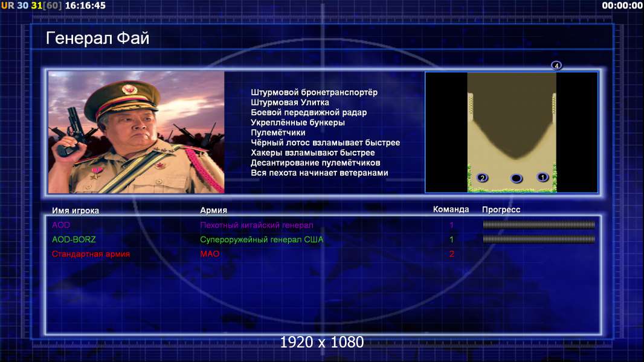Click the "Имя игрока" column header

(x=75, y=211)
